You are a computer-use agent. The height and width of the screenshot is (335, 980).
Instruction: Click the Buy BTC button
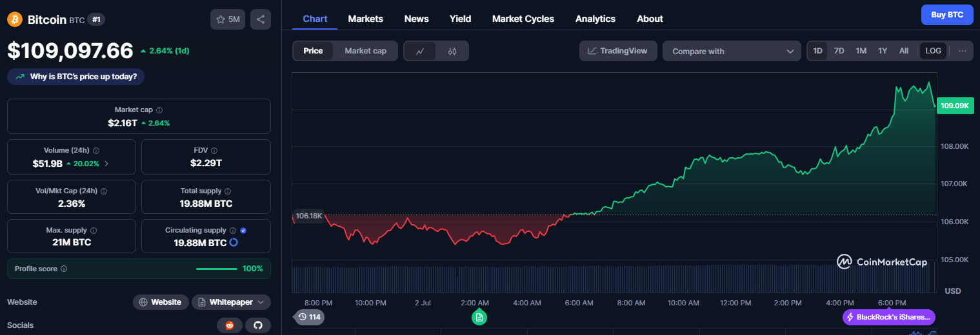(x=947, y=15)
